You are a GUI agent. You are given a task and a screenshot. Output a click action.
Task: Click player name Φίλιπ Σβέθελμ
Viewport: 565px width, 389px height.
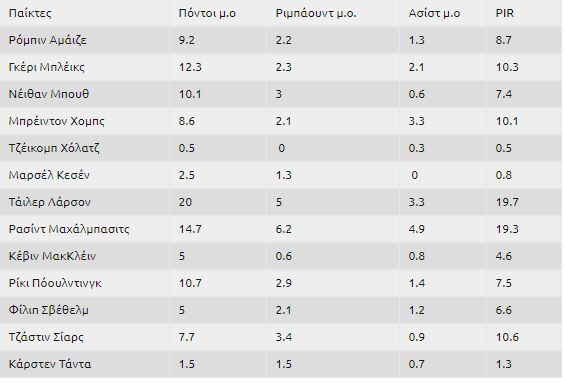click(49, 310)
